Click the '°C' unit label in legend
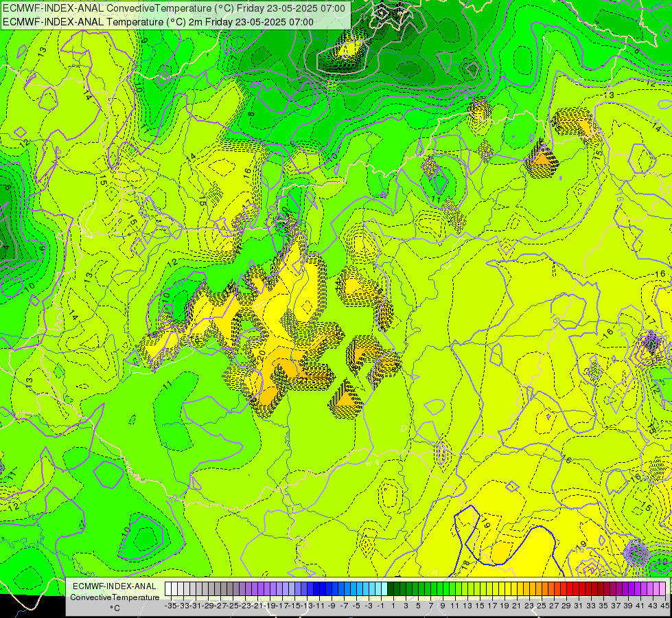672x618 pixels. 115,608
